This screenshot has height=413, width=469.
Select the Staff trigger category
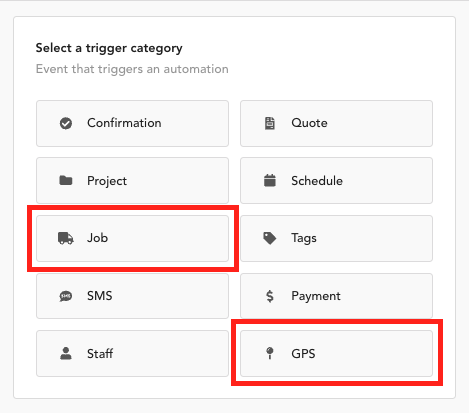pos(132,354)
